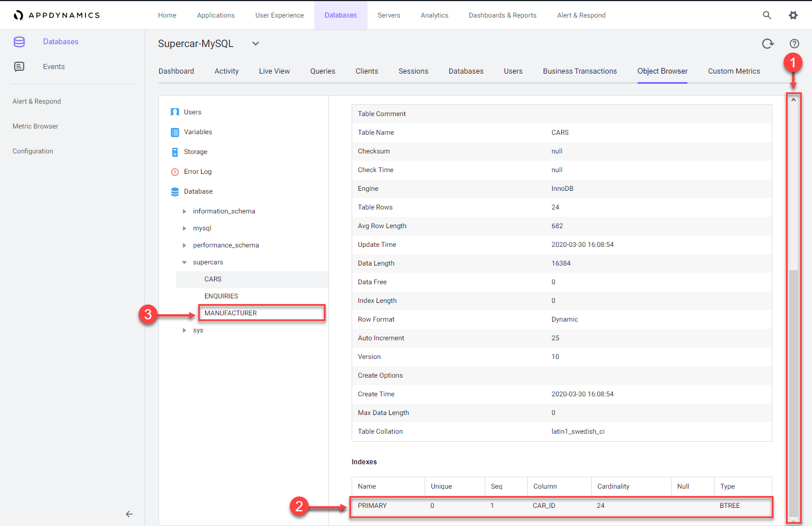The width and height of the screenshot is (812, 526).
Task: Click the scrollbar up arrow
Action: (793, 100)
